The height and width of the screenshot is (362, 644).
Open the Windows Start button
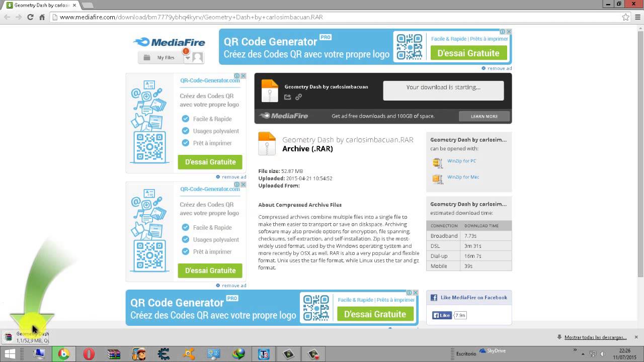[10, 354]
